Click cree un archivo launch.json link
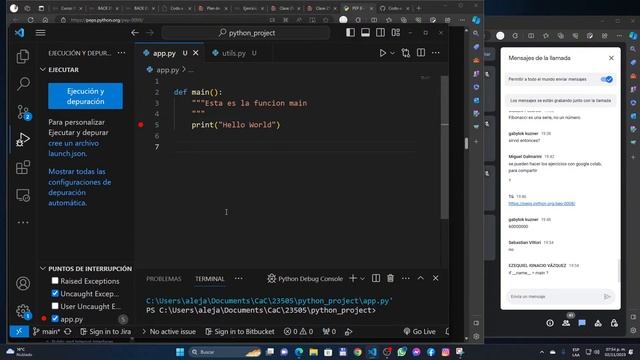This screenshot has height=360, width=640. 73,149
